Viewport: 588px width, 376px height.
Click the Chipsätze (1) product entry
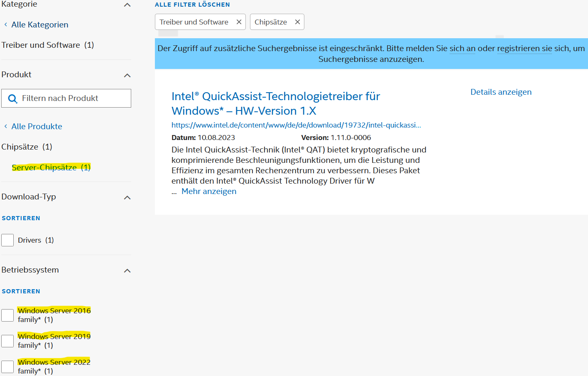27,147
